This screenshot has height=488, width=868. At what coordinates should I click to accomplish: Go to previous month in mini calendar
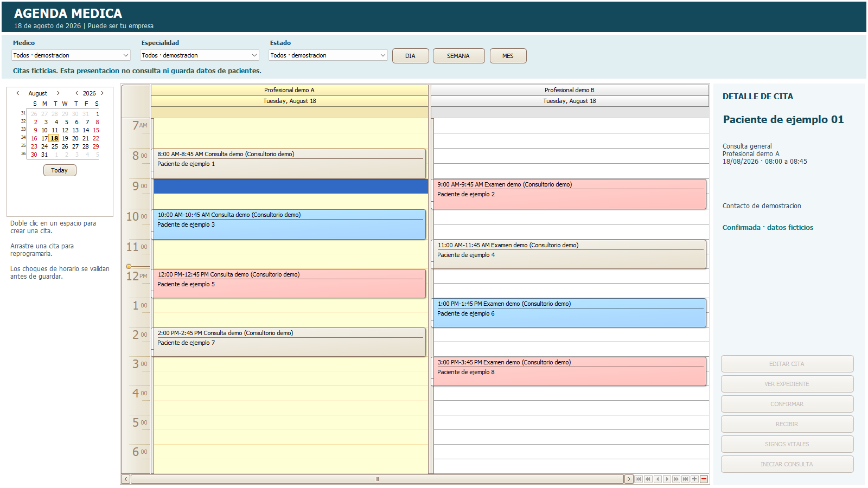[x=18, y=93]
